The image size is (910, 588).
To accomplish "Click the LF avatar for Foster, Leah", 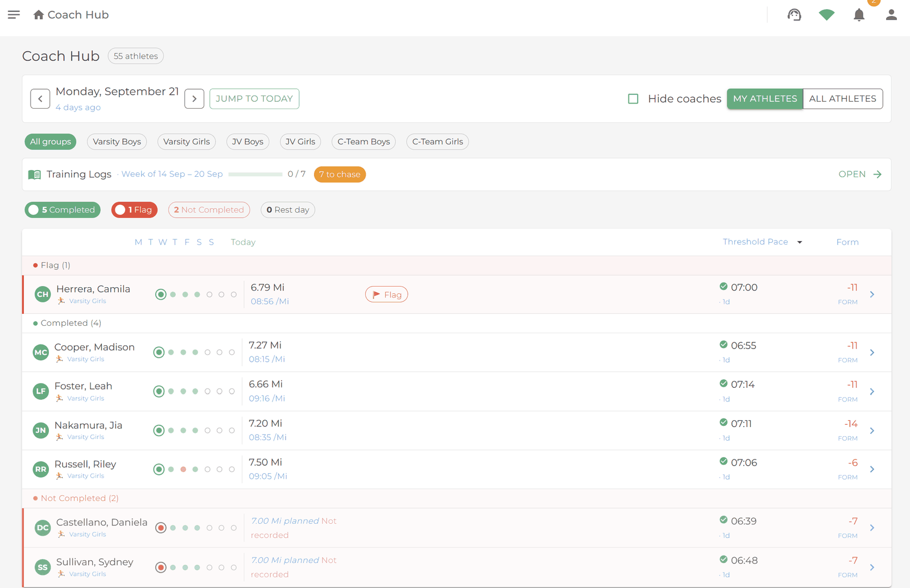I will tap(41, 391).
